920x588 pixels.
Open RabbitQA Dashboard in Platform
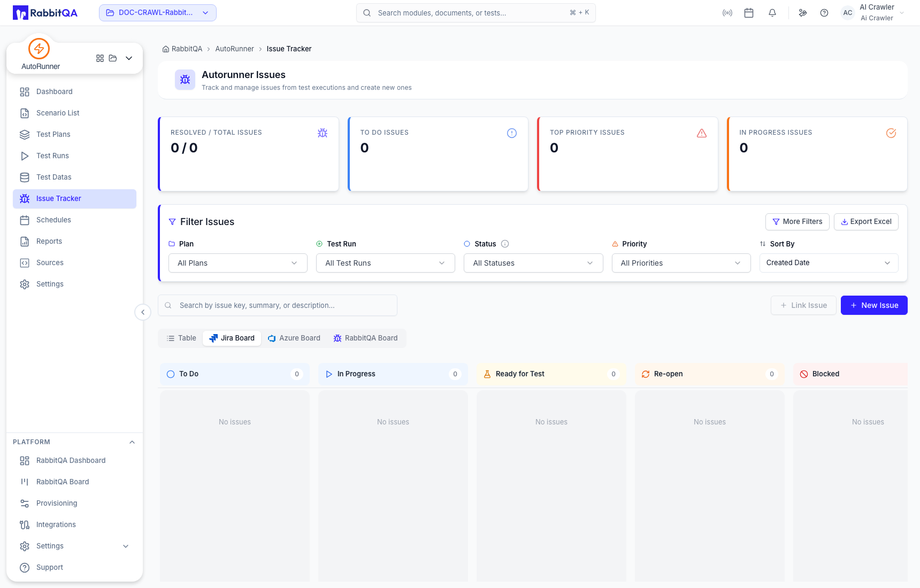(x=74, y=461)
